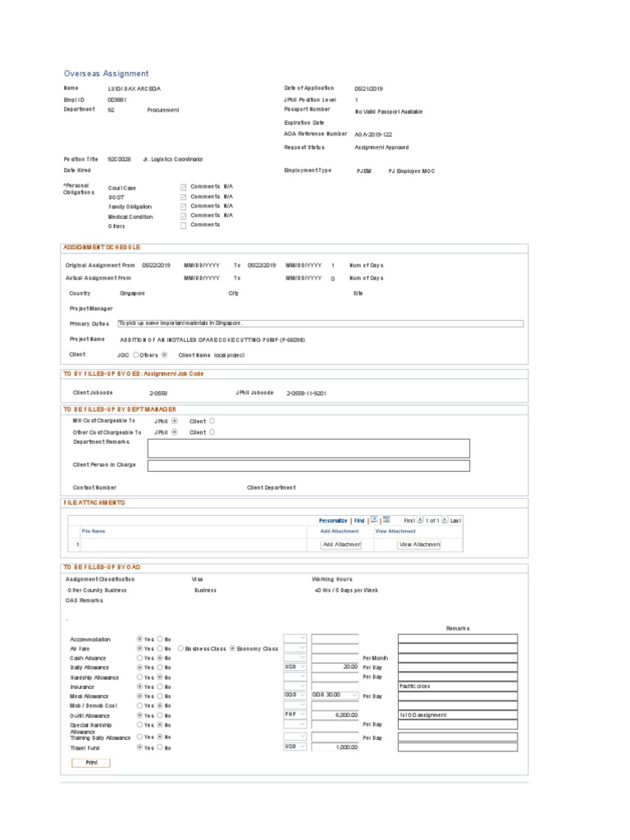Select Client for MH Cost Chargeable To
The width and height of the screenshot is (630, 840).
point(212,421)
